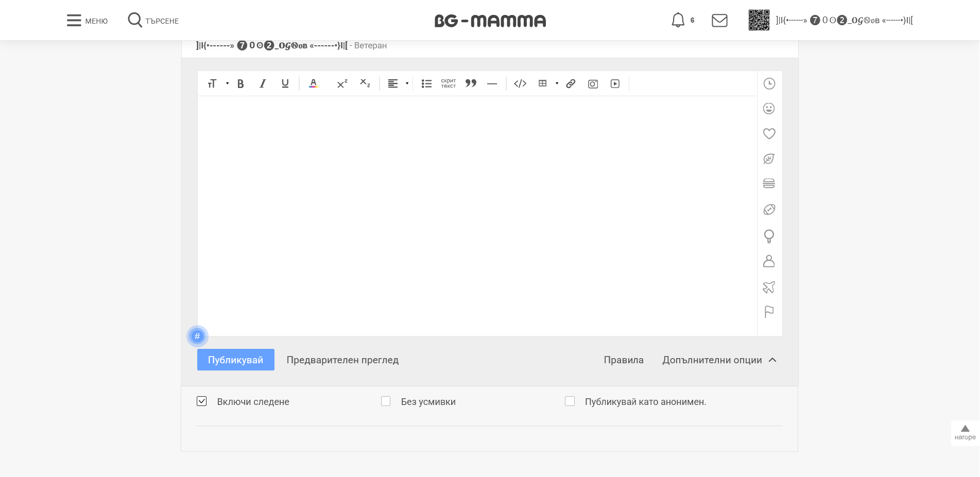Expand the text alignment dropdown arrow

tap(407, 84)
